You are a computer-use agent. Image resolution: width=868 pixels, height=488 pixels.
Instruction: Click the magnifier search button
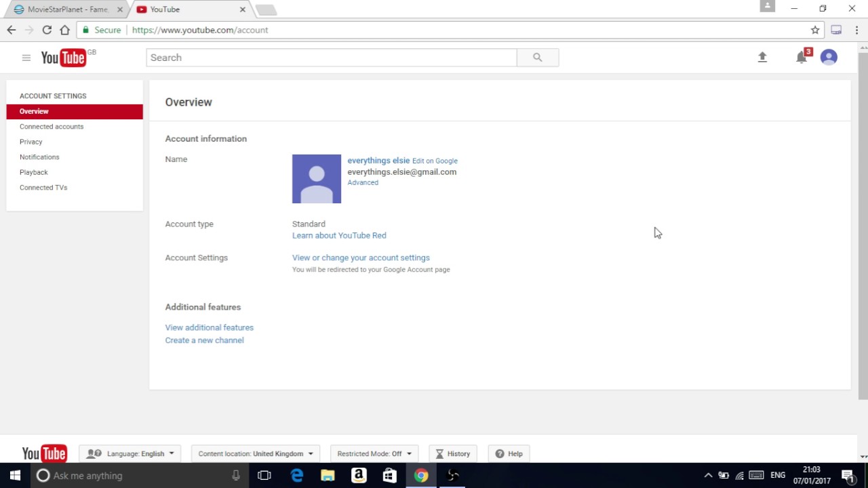tap(538, 58)
